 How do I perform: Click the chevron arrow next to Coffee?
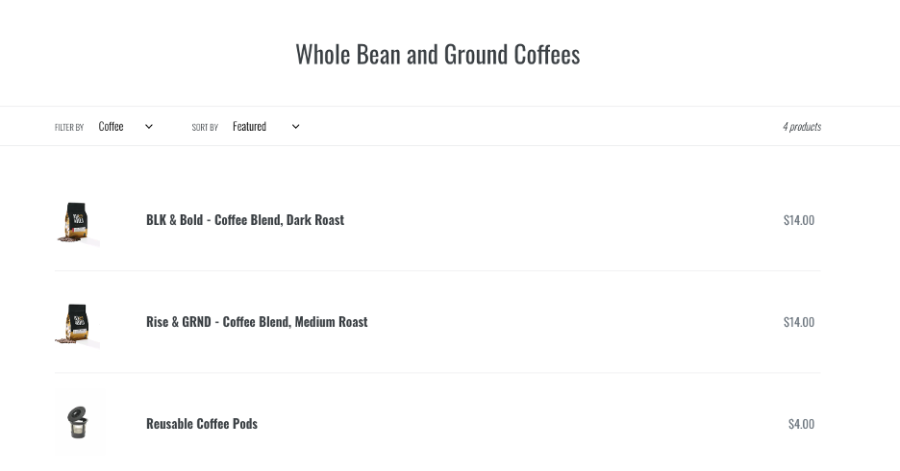149,127
